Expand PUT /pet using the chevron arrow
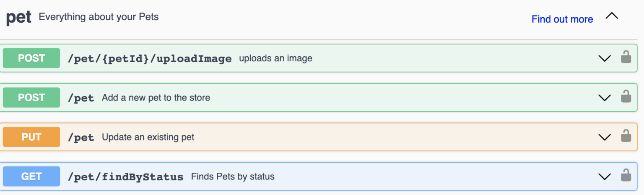 [605, 137]
